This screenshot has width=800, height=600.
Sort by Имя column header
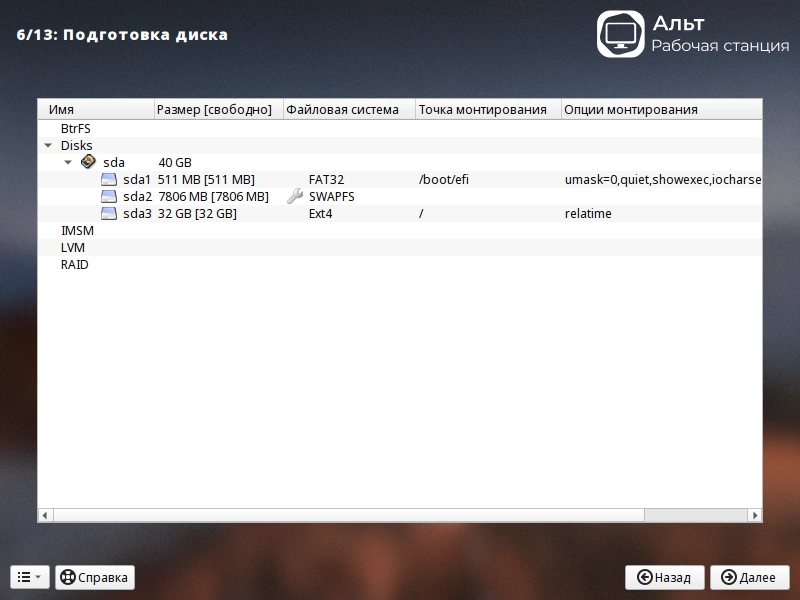click(96, 109)
